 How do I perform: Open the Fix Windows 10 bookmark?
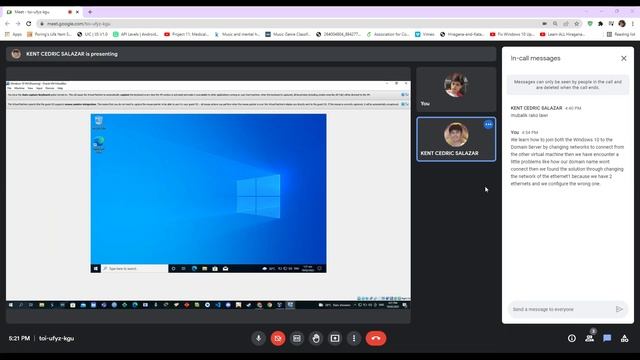[x=512, y=34]
